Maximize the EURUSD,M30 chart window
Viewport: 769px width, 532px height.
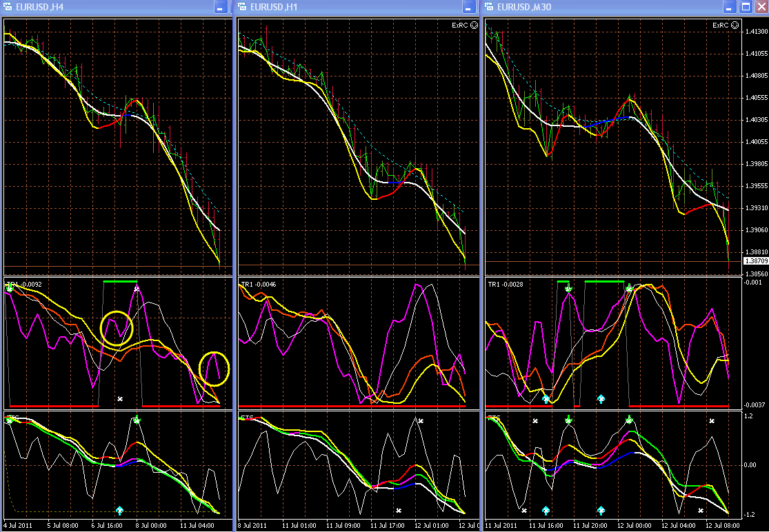[746, 7]
